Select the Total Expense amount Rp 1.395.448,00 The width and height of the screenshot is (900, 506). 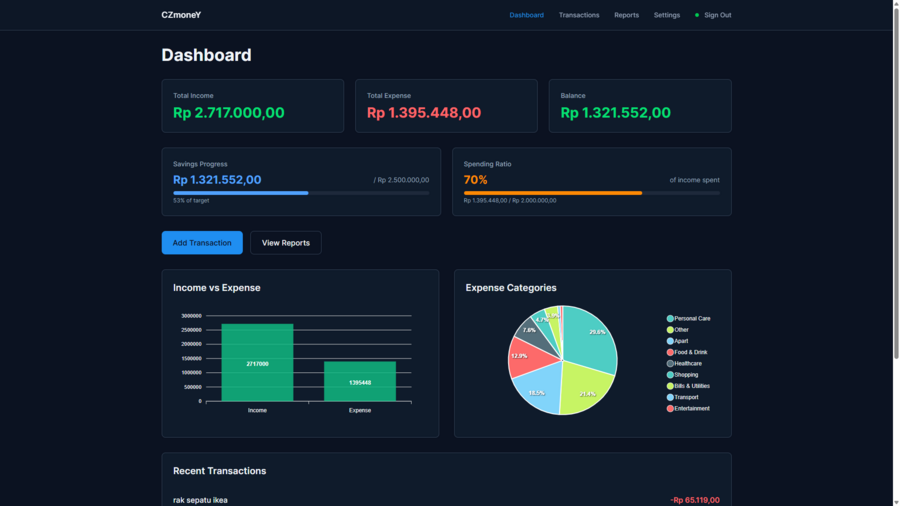point(424,112)
